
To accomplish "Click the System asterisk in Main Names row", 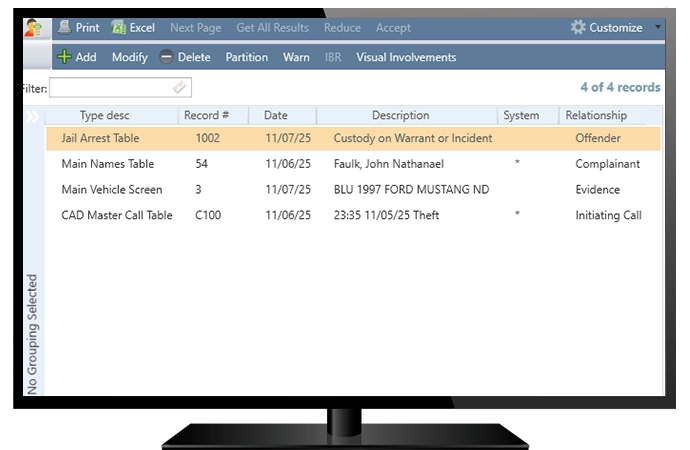I will pyautogui.click(x=518, y=162).
